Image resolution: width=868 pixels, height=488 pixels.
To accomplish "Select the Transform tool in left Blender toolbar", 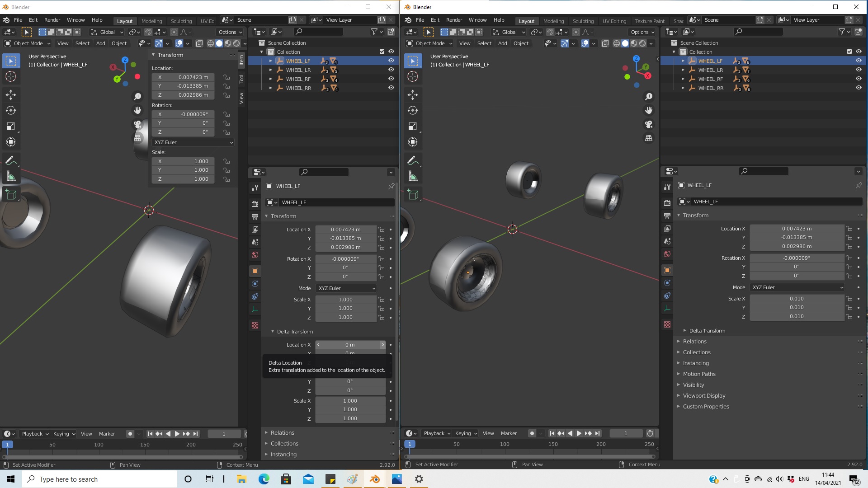I will 11,142.
